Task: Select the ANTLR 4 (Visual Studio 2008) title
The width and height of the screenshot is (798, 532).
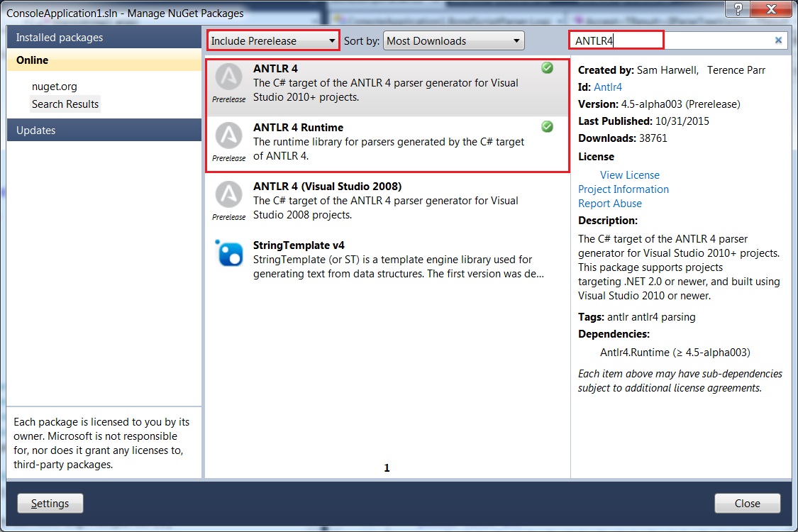Action: pyautogui.click(x=327, y=187)
